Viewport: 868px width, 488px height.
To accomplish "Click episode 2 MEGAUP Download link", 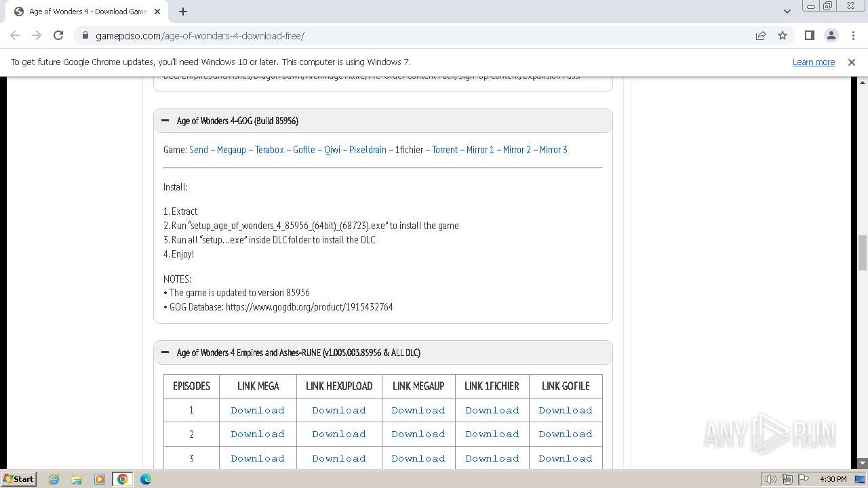I will (418, 434).
